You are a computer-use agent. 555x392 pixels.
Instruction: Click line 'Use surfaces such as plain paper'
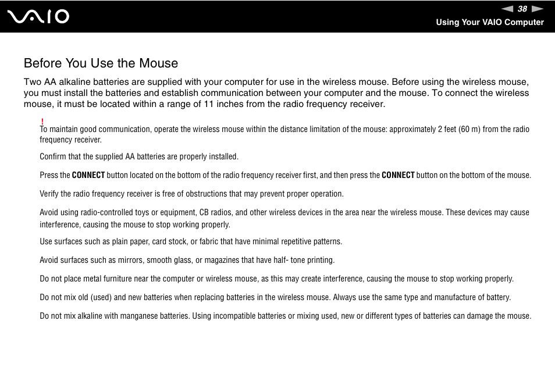pyautogui.click(x=191, y=241)
